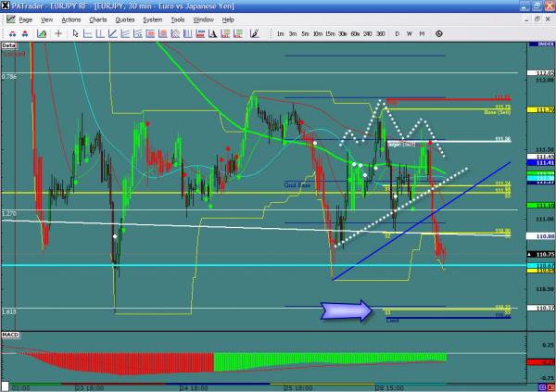556x392 pixels.
Task: Click the mini chart icon in toolbar
Action: click(x=42, y=32)
